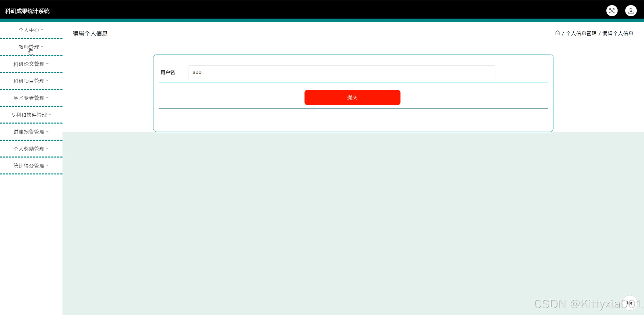Click the arrow beside 统计得分管理
The height and width of the screenshot is (315, 644).
[x=47, y=165]
